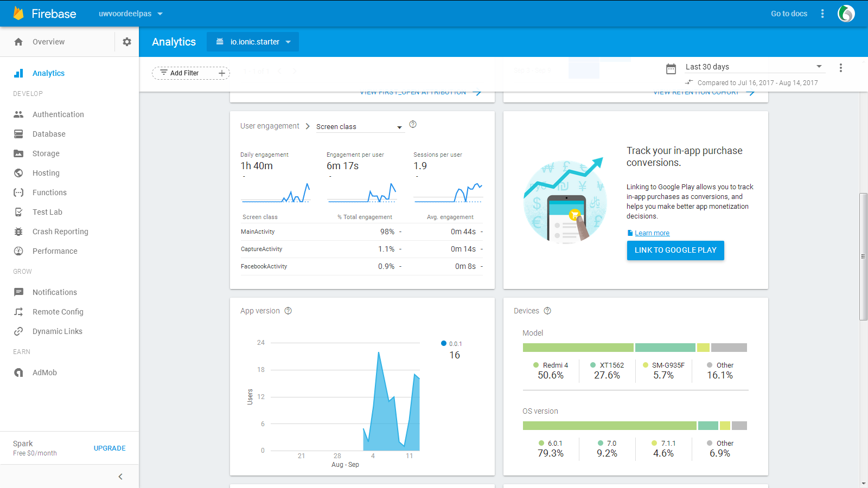Go to Remote Config section
The height and width of the screenshot is (488, 868).
pos(58,312)
